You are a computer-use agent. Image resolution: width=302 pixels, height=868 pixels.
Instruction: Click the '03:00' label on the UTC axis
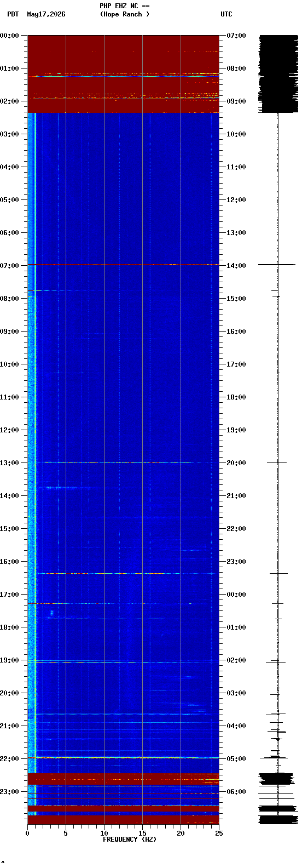tap(236, 693)
